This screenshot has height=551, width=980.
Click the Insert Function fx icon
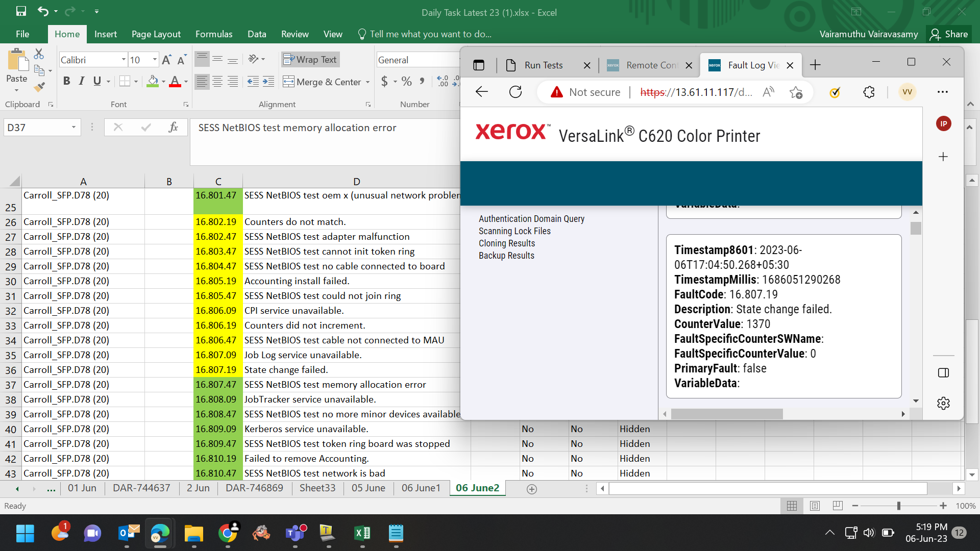[x=173, y=128]
